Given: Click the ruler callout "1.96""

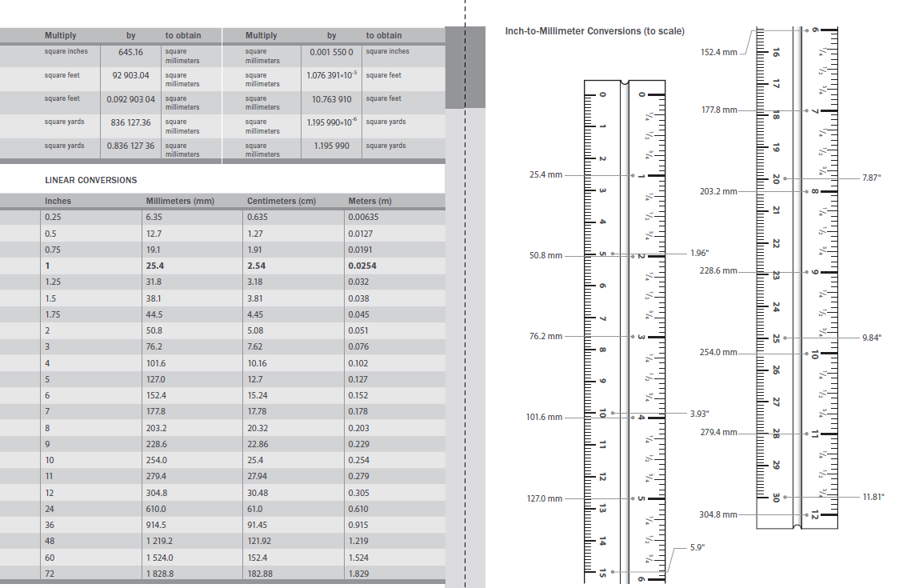Looking at the screenshot, I should click(699, 254).
